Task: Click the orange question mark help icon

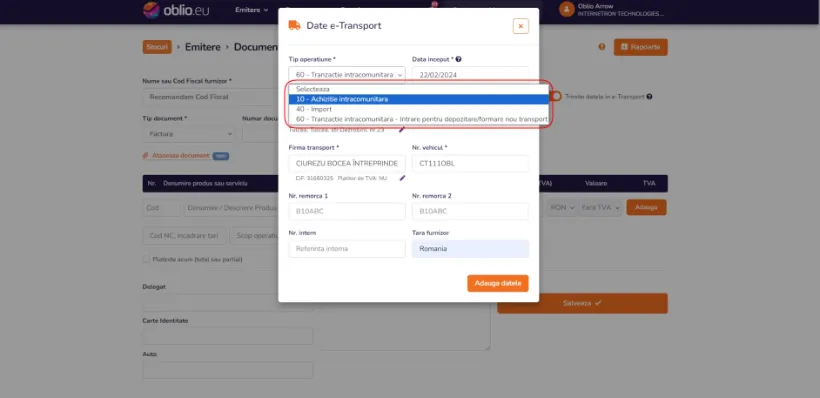Action: [x=602, y=47]
